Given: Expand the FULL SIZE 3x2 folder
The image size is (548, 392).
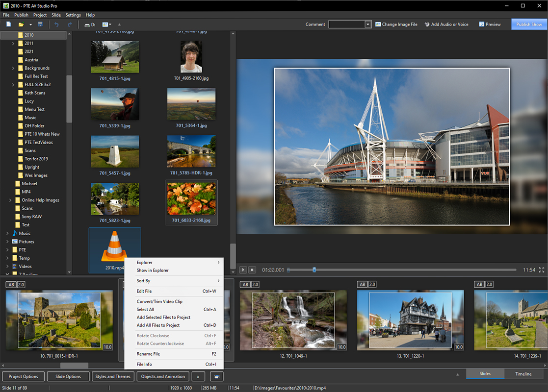Looking at the screenshot, I should (x=13, y=85).
